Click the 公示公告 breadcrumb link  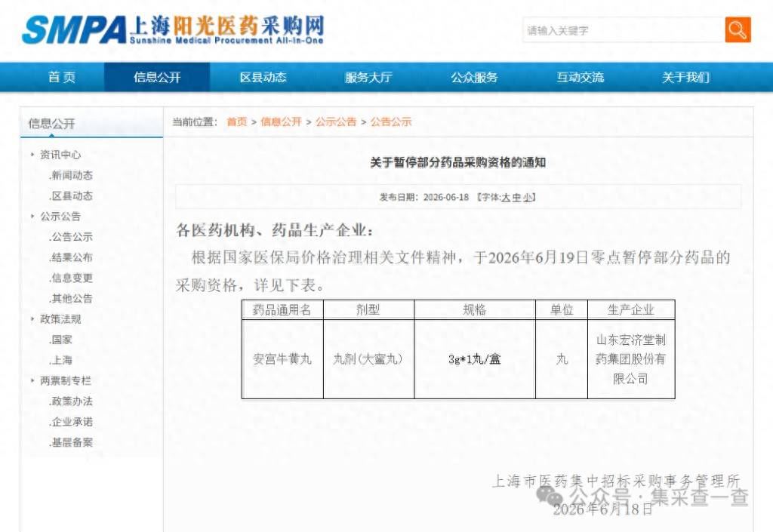point(336,121)
